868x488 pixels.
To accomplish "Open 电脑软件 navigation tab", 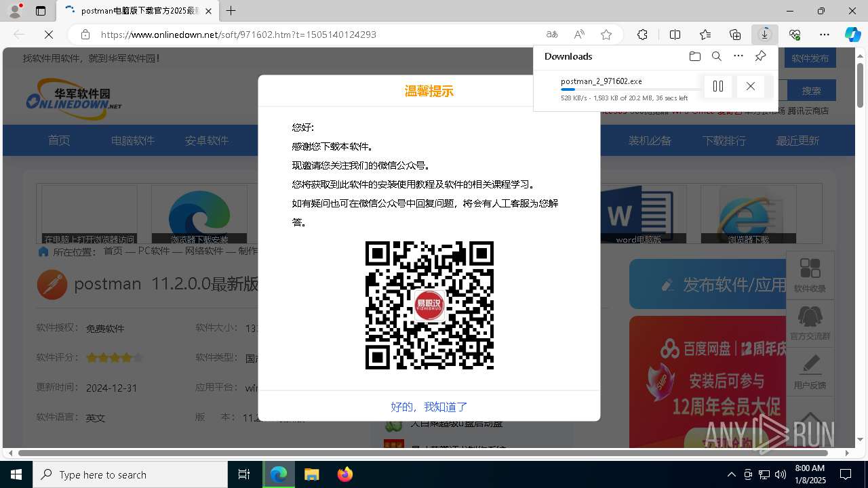I will coord(133,140).
